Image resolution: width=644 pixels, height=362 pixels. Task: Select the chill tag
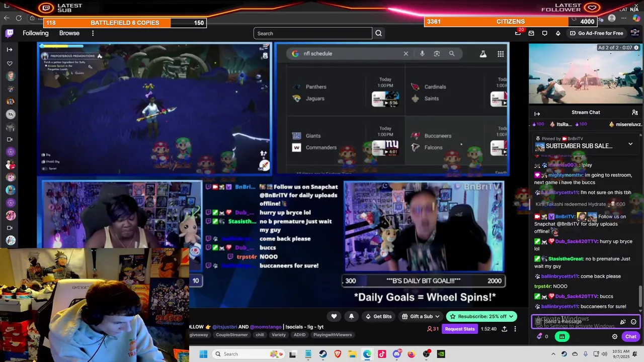(x=260, y=335)
